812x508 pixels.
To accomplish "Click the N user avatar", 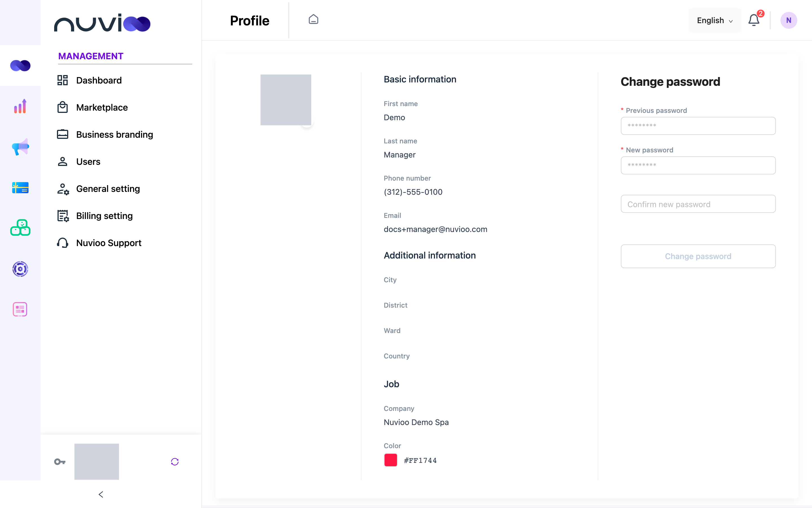I will tap(789, 20).
